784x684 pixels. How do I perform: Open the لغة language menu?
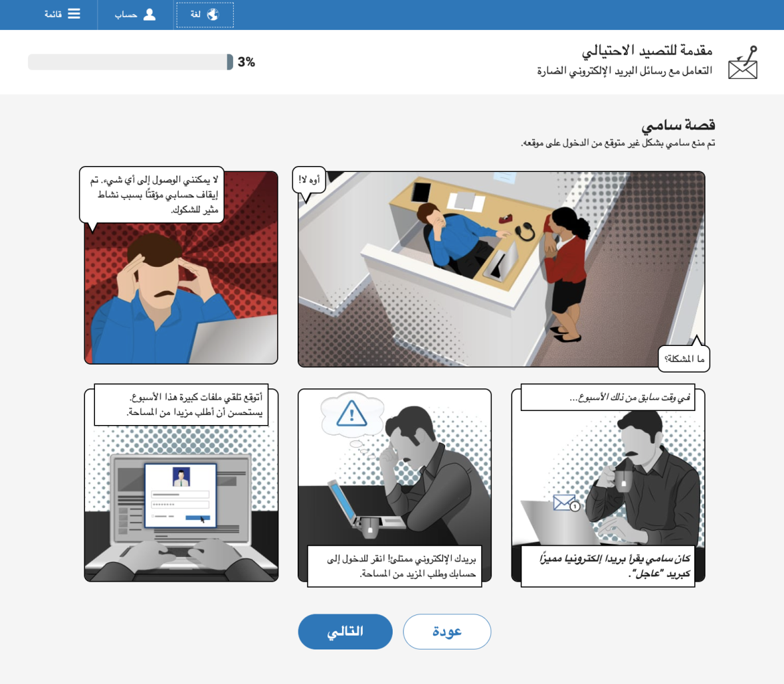point(205,15)
